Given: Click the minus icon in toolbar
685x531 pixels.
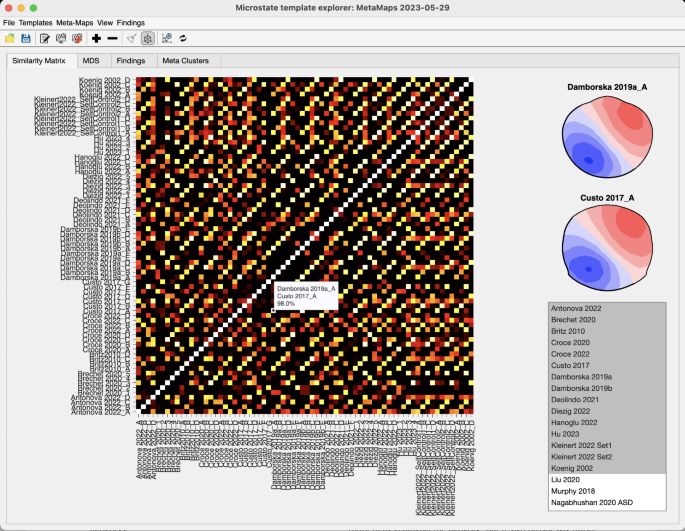Looking at the screenshot, I should (x=112, y=38).
